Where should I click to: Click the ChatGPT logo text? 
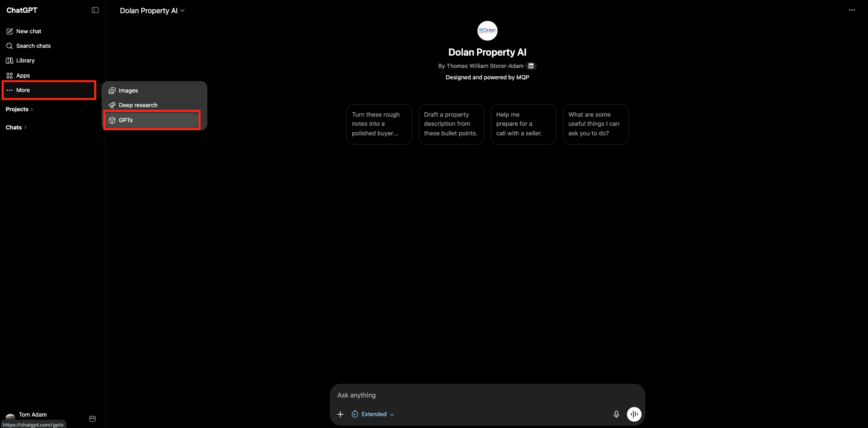pos(22,10)
